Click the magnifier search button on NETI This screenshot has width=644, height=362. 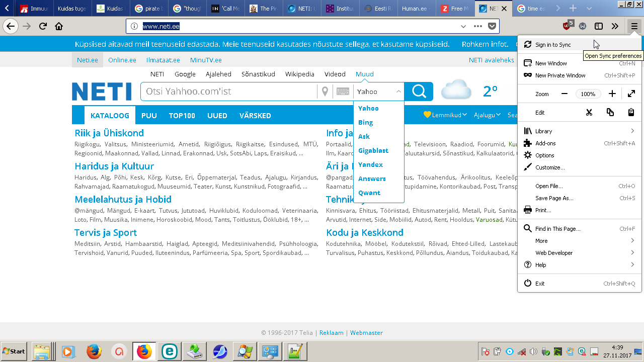click(x=419, y=92)
